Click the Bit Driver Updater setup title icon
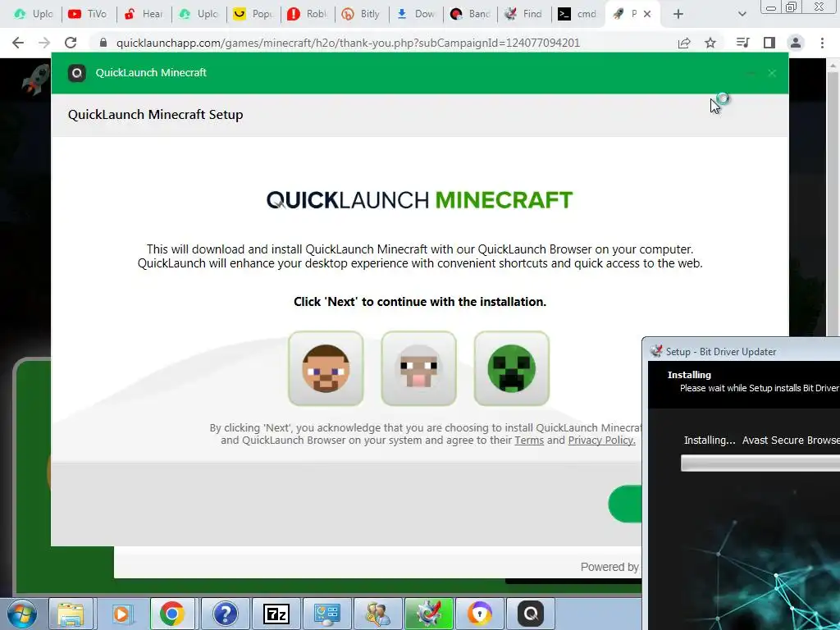 (x=656, y=351)
